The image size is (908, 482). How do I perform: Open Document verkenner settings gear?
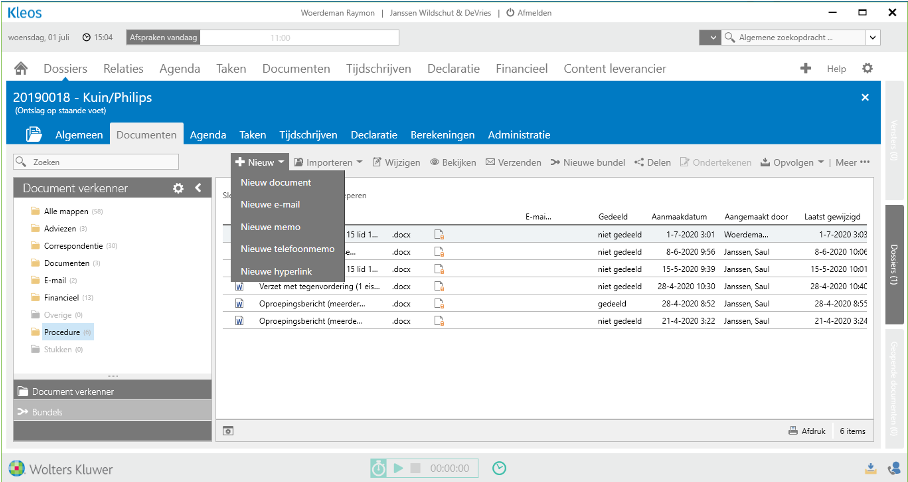(x=178, y=188)
